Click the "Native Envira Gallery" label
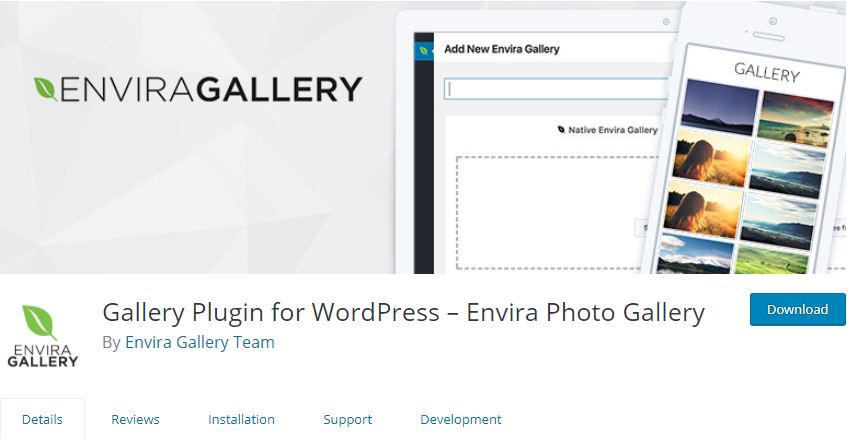 point(613,130)
